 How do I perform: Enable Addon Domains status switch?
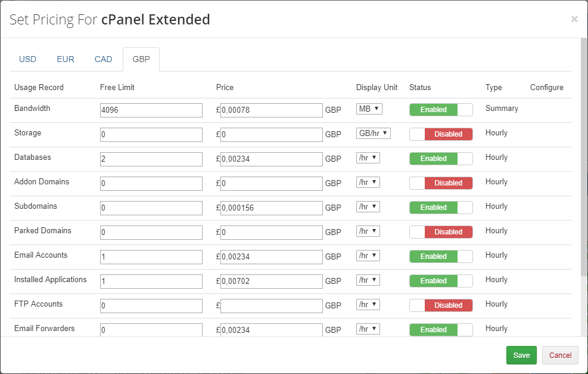(x=441, y=183)
